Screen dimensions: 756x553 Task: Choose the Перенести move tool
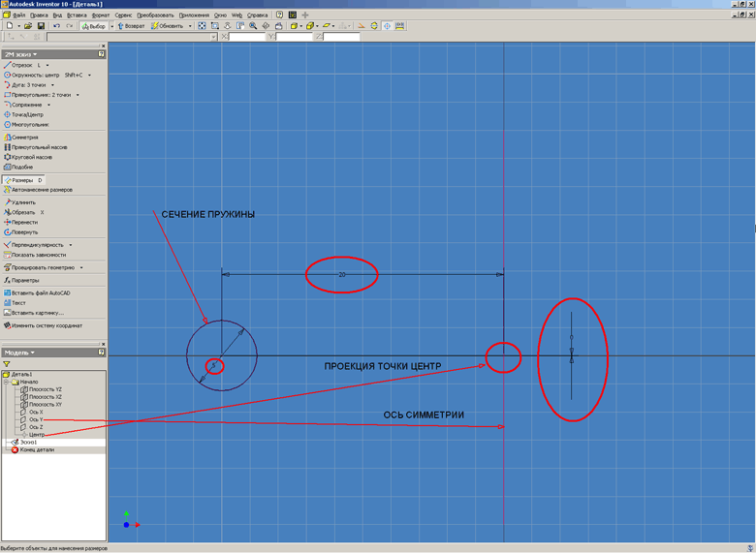tap(20, 223)
